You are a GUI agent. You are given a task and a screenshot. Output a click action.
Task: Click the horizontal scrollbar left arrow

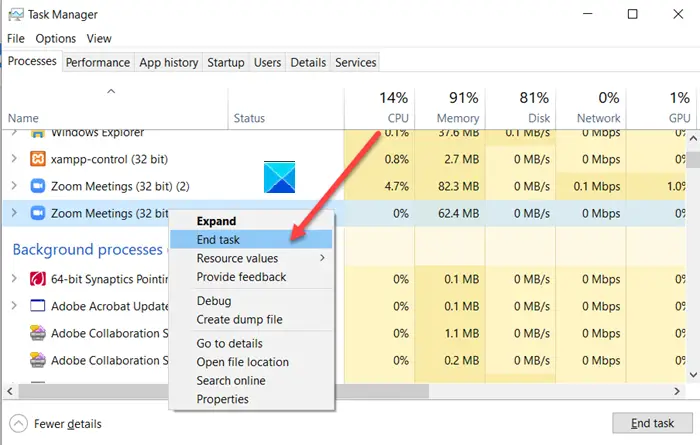(10, 391)
